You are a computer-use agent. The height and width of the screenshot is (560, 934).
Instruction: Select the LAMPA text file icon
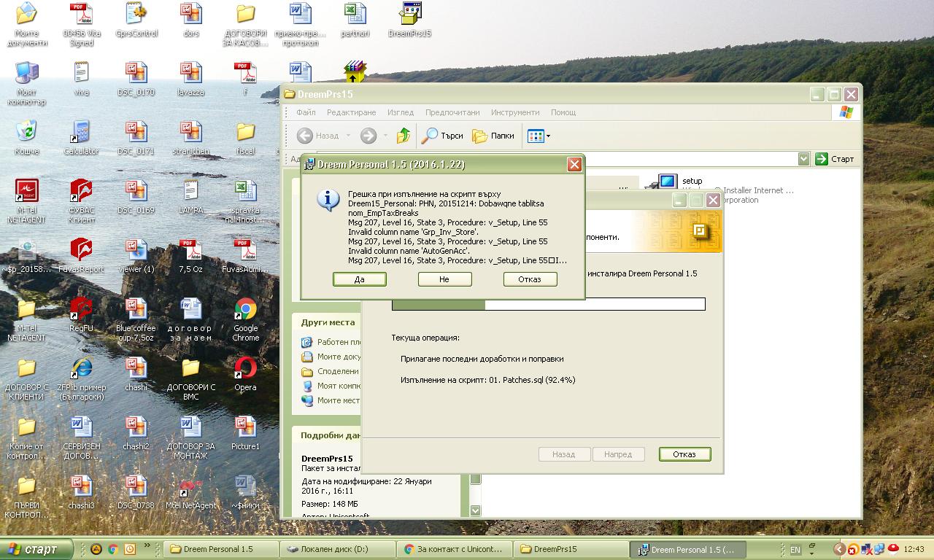tap(190, 197)
